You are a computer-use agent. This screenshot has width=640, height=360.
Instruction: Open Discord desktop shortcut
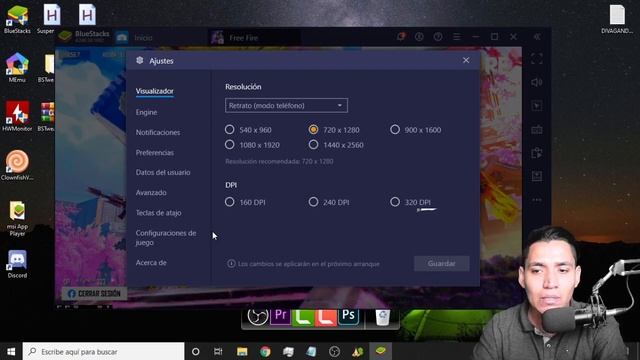(17, 264)
